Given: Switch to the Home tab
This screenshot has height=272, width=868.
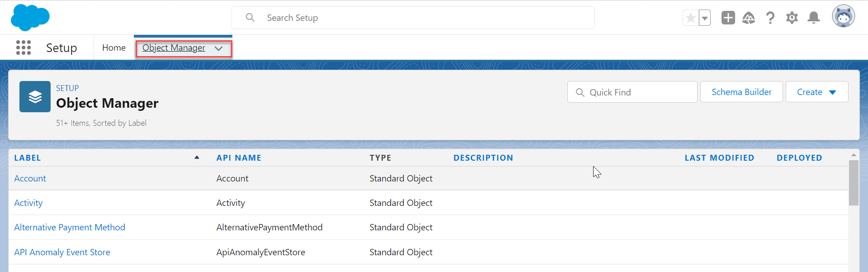Looking at the screenshot, I should click(113, 47).
